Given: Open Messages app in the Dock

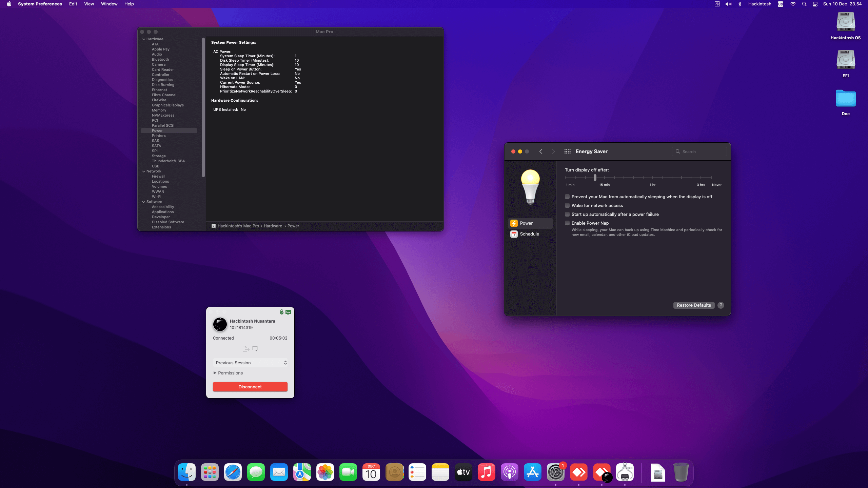Looking at the screenshot, I should pos(256,472).
